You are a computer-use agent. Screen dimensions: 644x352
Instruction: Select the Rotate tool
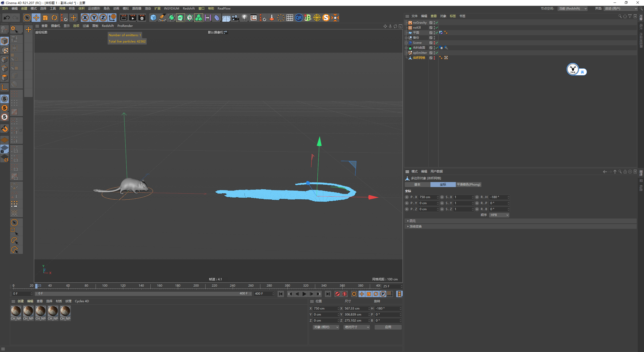coord(54,18)
